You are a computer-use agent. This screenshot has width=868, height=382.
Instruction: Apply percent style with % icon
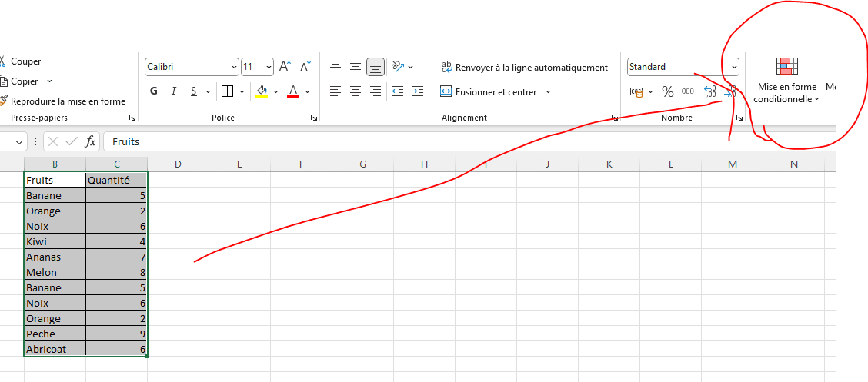click(667, 91)
